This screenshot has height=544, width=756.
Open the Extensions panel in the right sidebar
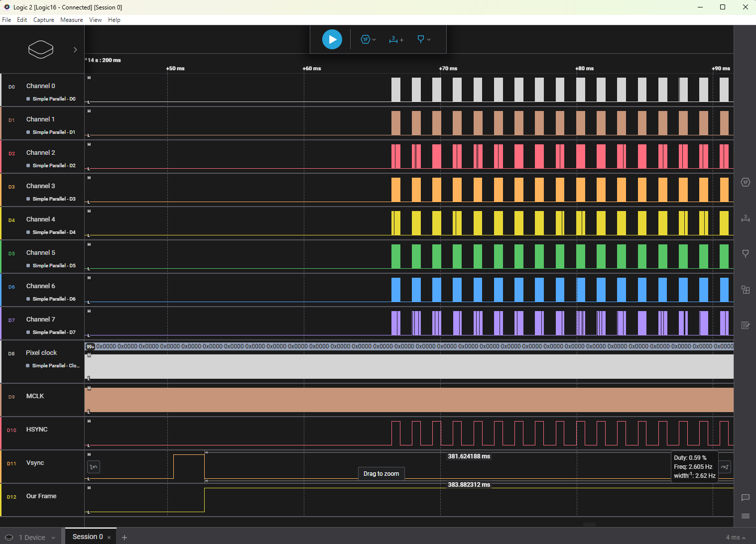[745, 290]
